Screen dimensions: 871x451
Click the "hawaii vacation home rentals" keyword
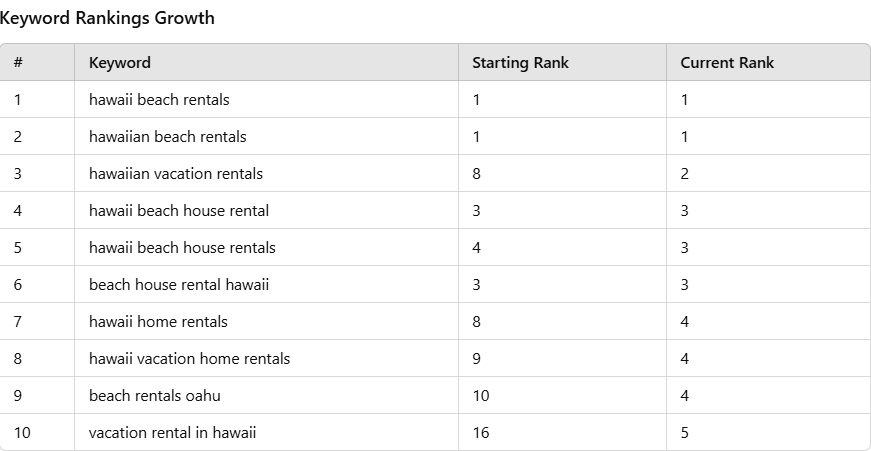(x=189, y=359)
